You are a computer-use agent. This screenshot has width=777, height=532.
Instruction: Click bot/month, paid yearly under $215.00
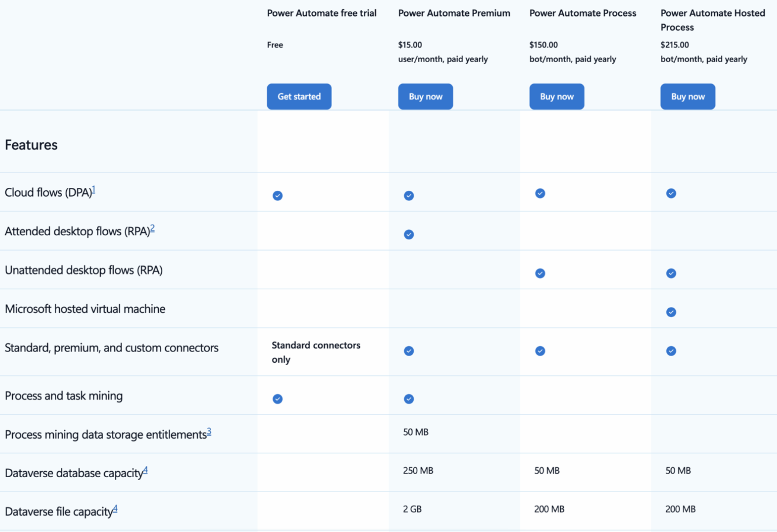coord(704,59)
